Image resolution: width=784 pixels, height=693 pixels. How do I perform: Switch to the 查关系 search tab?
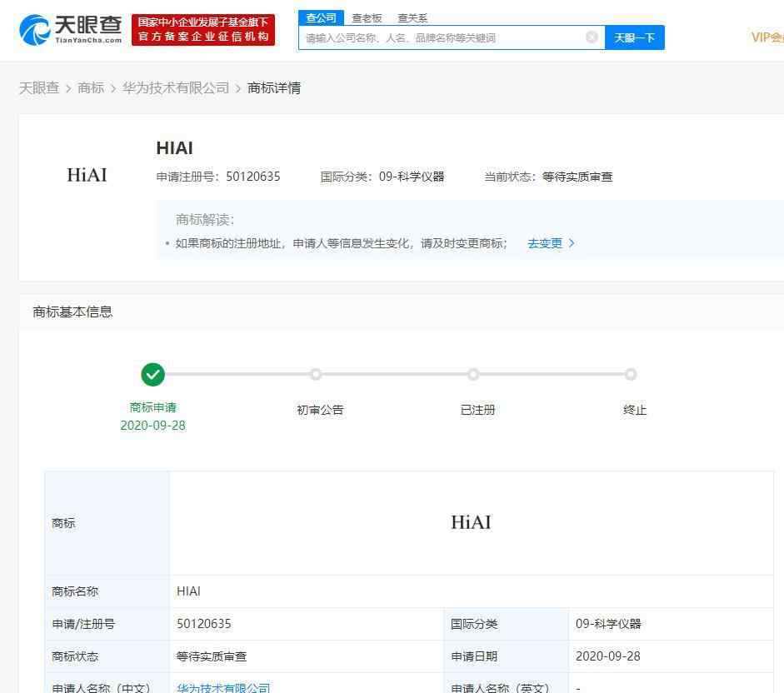click(x=412, y=18)
